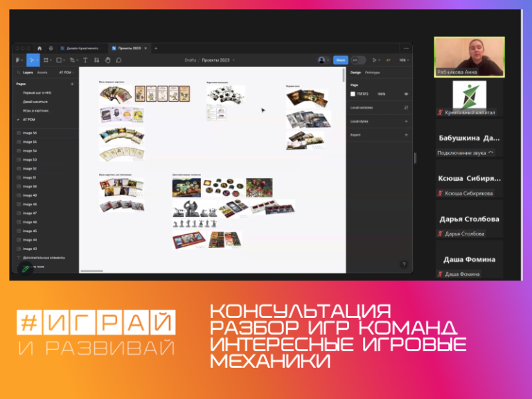The width and height of the screenshot is (532, 399).
Task: Add an Export setting with plus
Action: pos(406,134)
